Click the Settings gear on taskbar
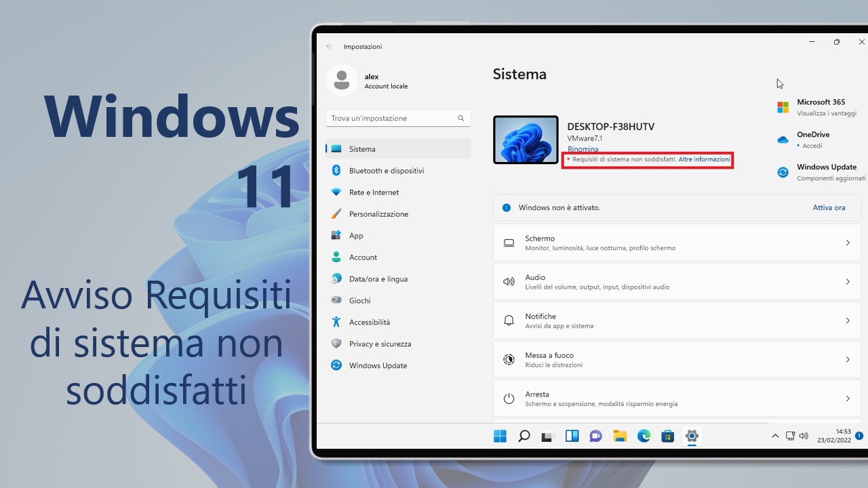Viewport: 868px width, 488px height. tap(692, 436)
